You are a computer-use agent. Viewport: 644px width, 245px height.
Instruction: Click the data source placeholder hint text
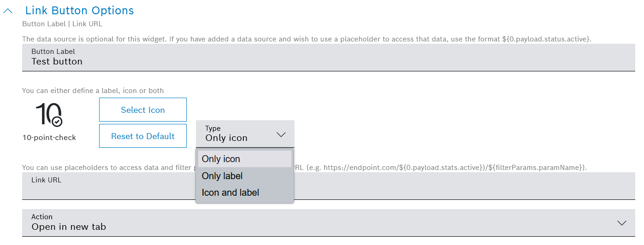tap(307, 39)
